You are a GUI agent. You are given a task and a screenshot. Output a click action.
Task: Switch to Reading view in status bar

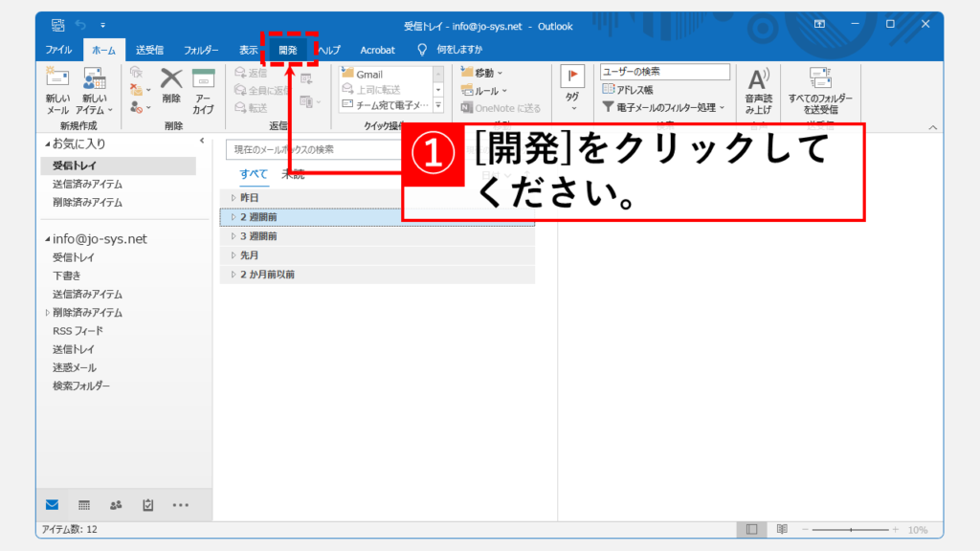click(x=782, y=529)
